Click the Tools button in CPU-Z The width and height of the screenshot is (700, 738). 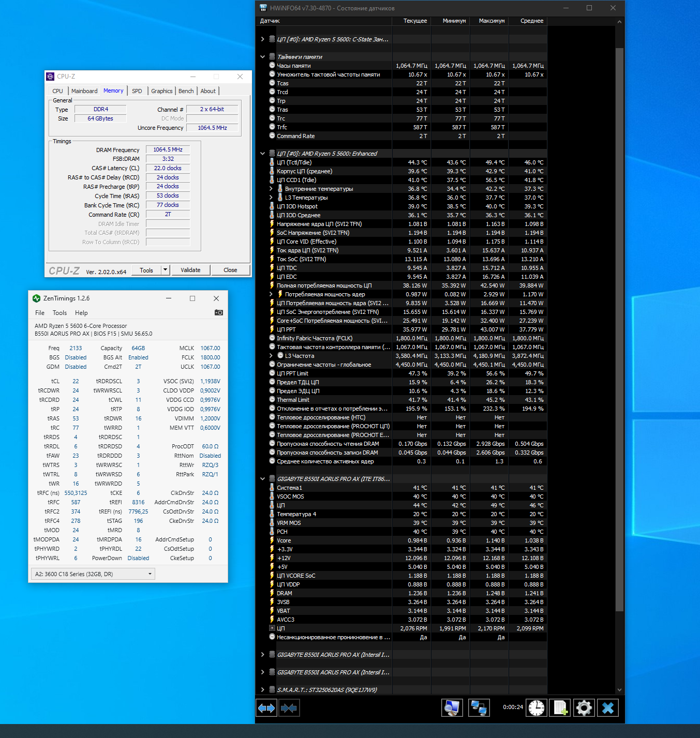pos(146,270)
